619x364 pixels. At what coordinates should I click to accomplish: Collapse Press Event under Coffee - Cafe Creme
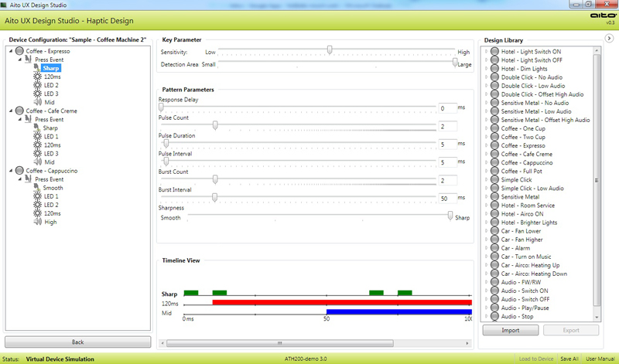(20, 120)
